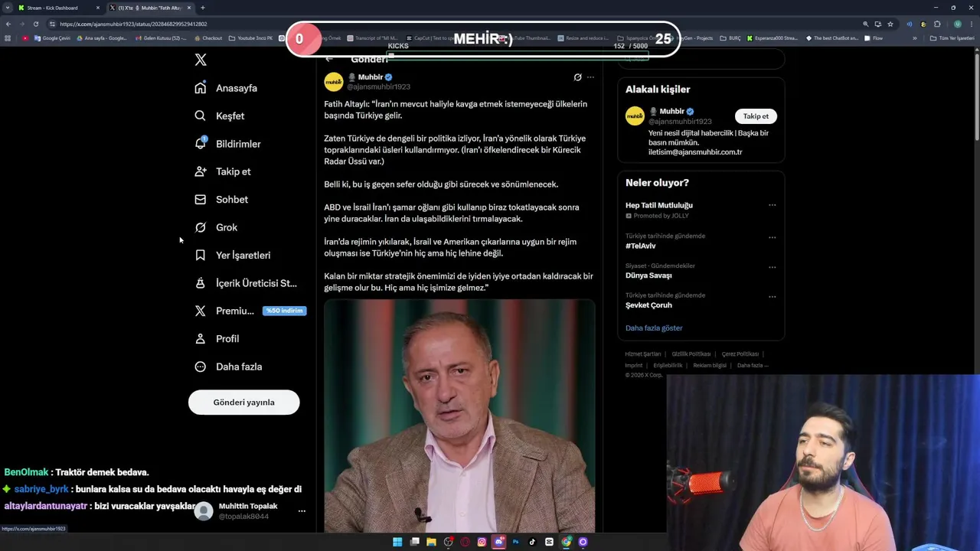The height and width of the screenshot is (551, 980).
Task: Open TikTok from taskbar
Action: [x=532, y=542]
